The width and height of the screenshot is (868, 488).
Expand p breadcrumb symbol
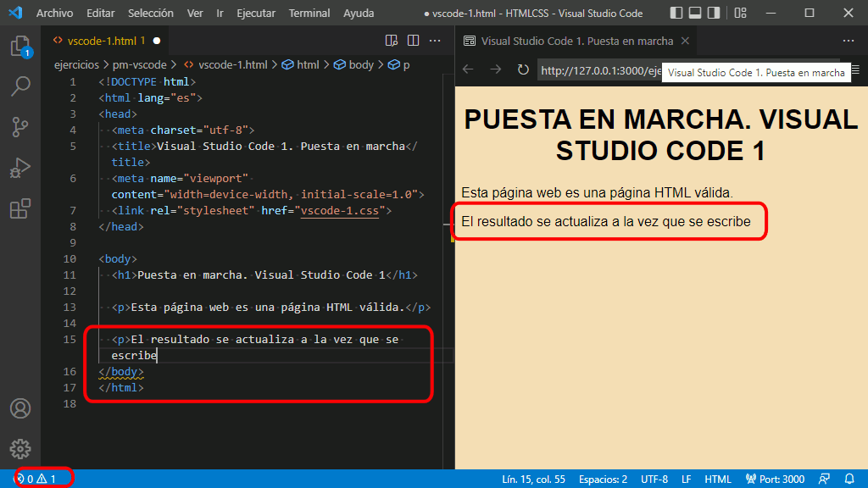click(399, 64)
